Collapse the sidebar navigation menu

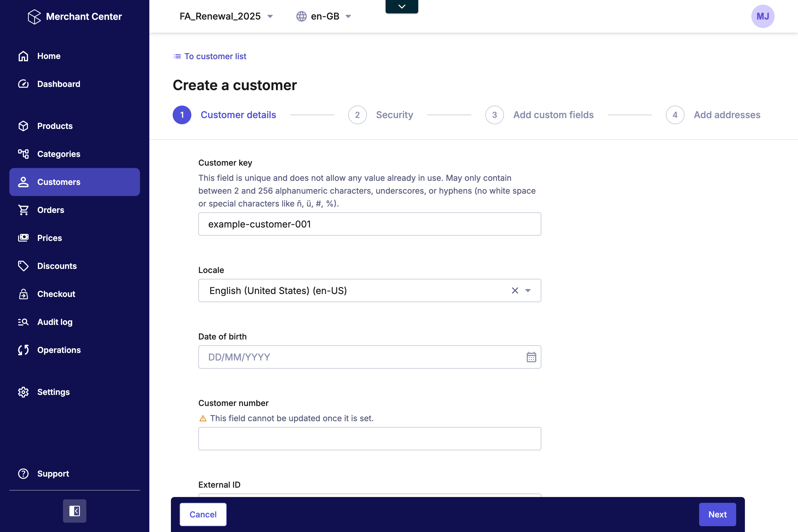[74, 511]
